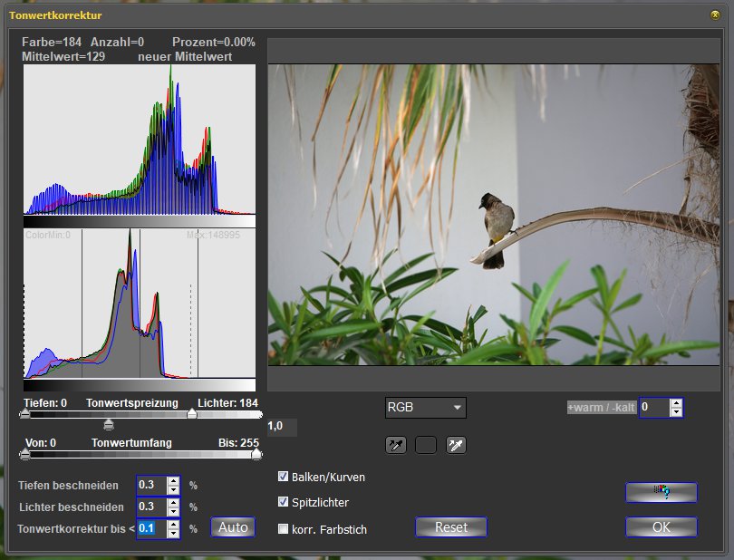The image size is (734, 560).
Task: Click the Bis 255 Tonwertumfang handle
Action: click(256, 455)
